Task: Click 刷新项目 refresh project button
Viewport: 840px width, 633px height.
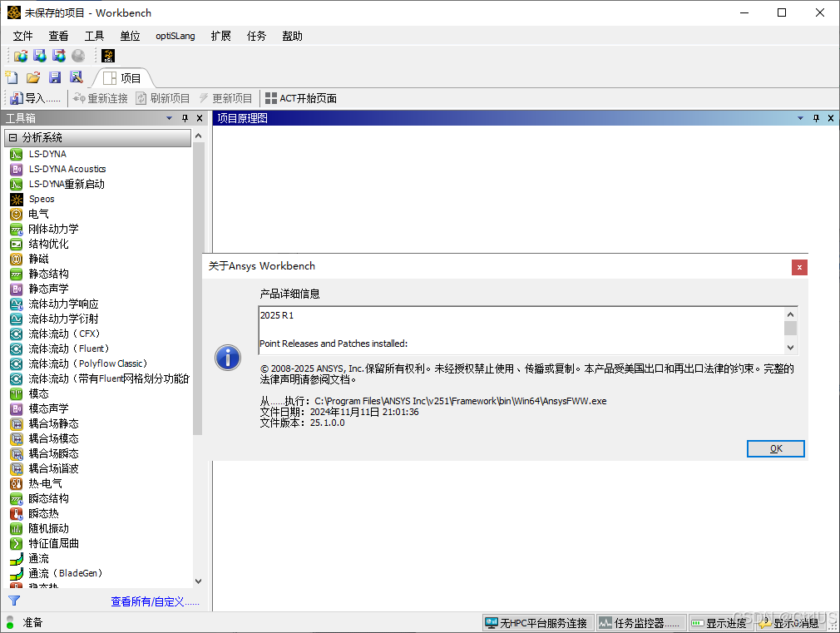Action: (x=163, y=99)
